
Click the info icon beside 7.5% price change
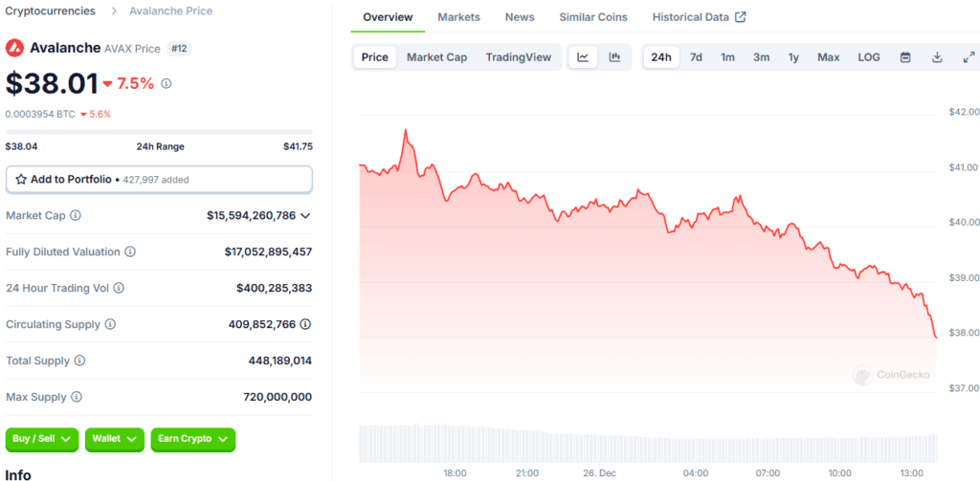(167, 83)
